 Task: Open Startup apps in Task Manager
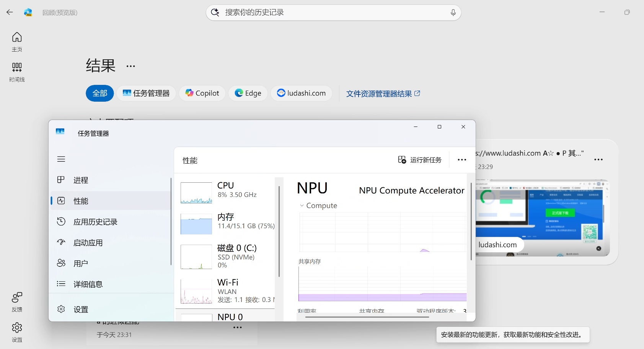[110, 243]
